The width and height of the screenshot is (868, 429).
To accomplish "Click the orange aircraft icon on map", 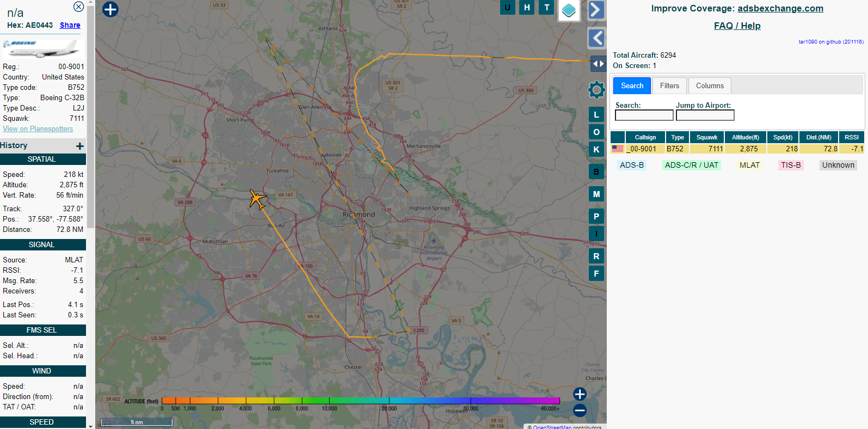I will (x=257, y=199).
